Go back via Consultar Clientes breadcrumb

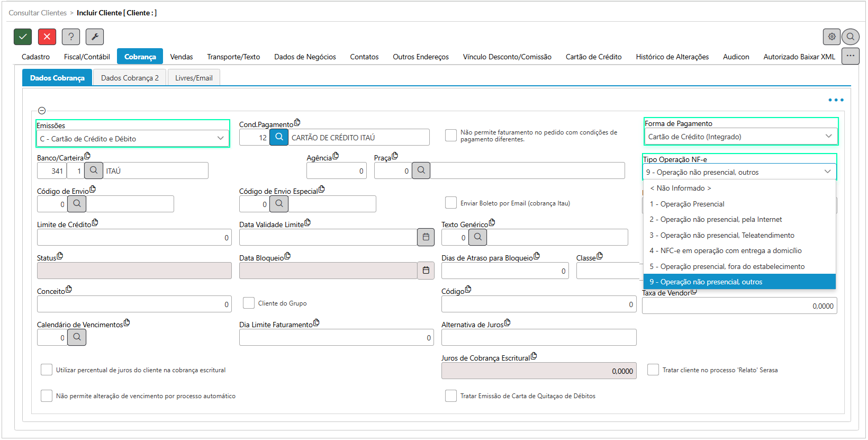click(x=38, y=13)
